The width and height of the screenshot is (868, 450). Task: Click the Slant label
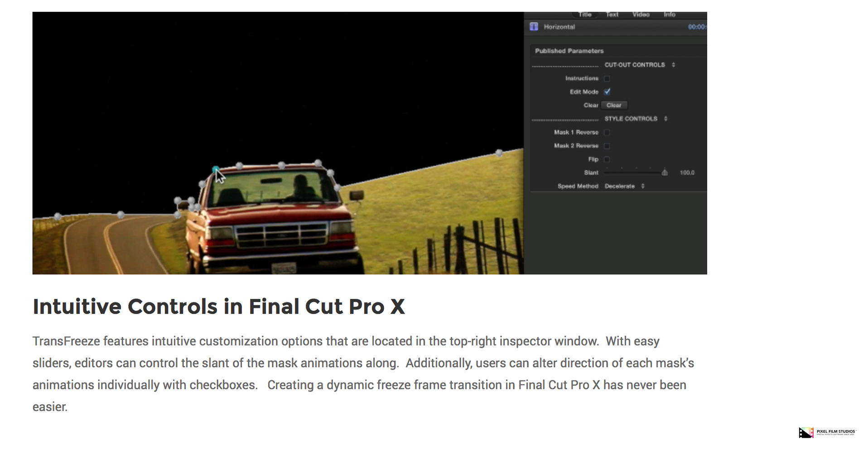[591, 172]
